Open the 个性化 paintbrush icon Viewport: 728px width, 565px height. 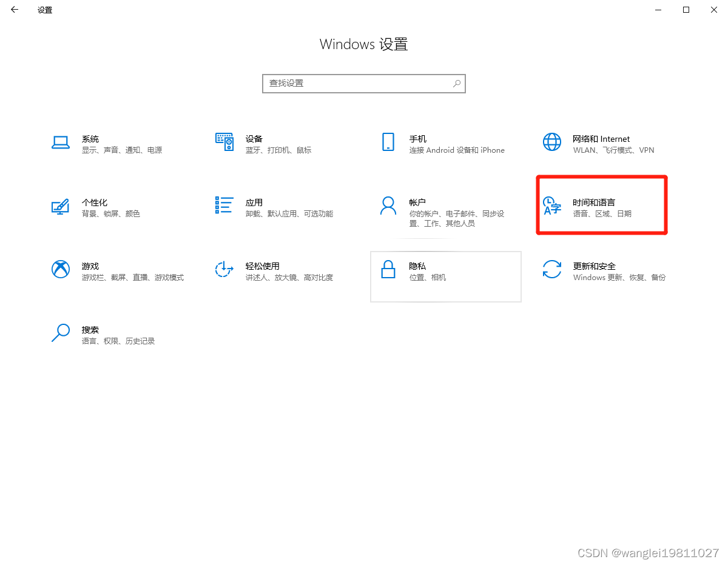click(60, 206)
